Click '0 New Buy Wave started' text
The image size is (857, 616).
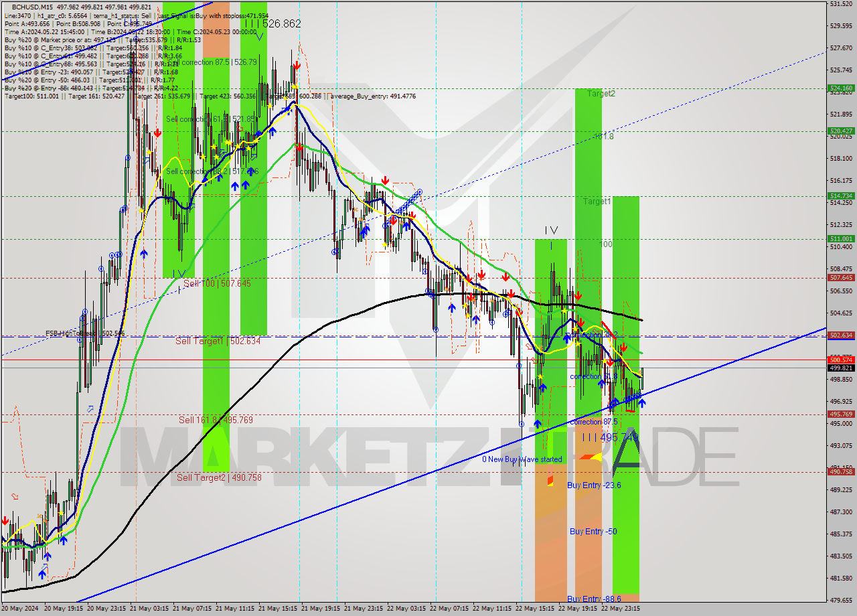[x=522, y=459]
